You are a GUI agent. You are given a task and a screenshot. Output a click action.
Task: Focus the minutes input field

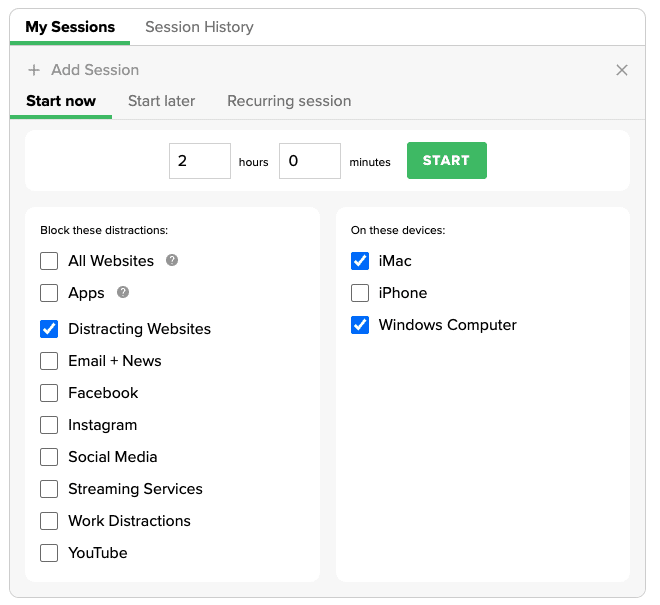point(310,161)
